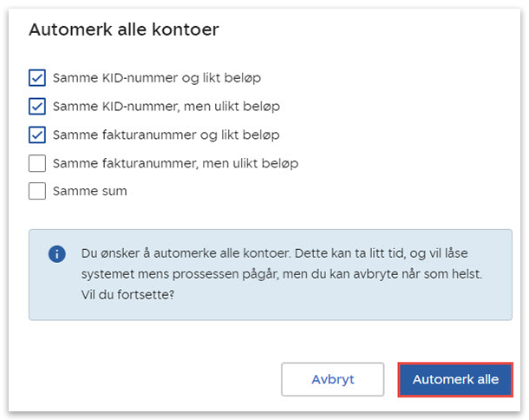Click the "Samme sum" label text
This screenshot has height=420, width=529.
89,191
